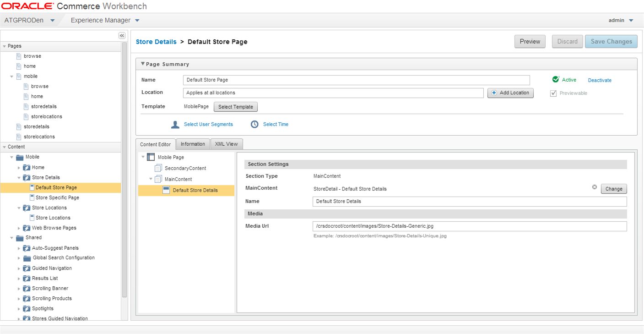
Task: Click the left panel vertical scrollbar
Action: click(124, 170)
